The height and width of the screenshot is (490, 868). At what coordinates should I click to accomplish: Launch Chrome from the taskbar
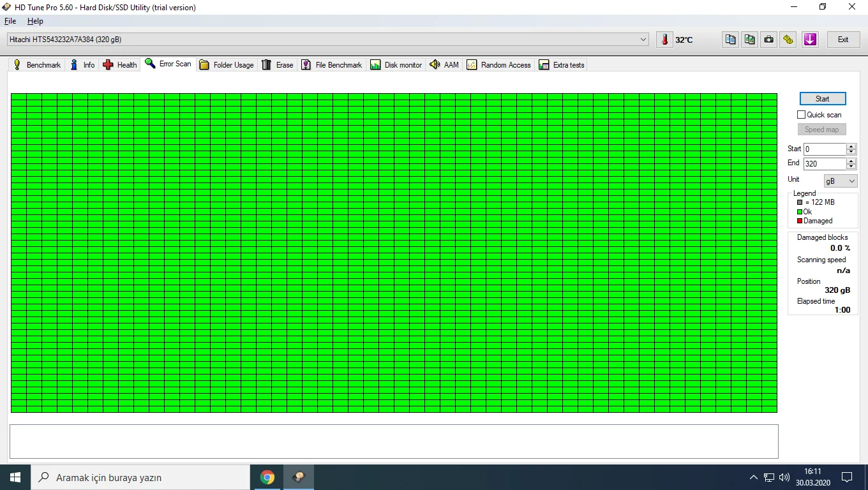click(267, 477)
